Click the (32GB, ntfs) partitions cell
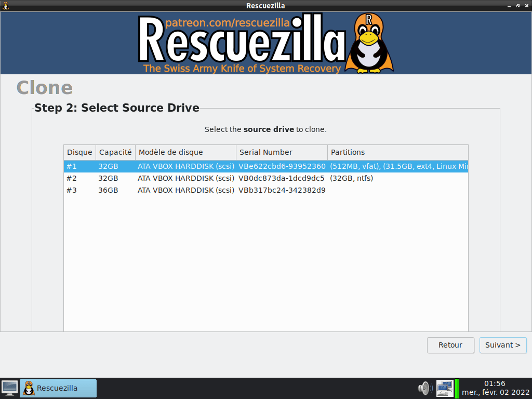The image size is (532, 399). (x=352, y=178)
